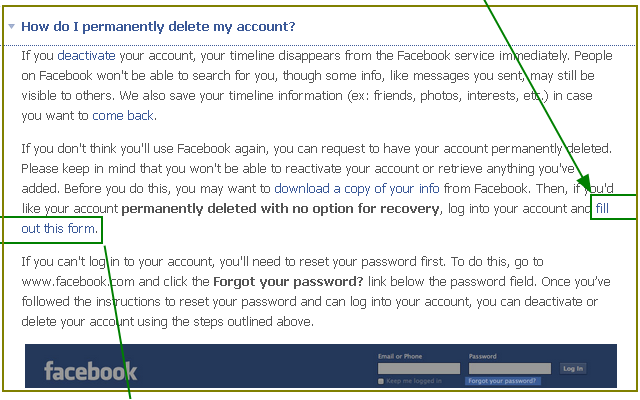Click the 'out this form.' link text
640x400 pixels.
point(60,229)
